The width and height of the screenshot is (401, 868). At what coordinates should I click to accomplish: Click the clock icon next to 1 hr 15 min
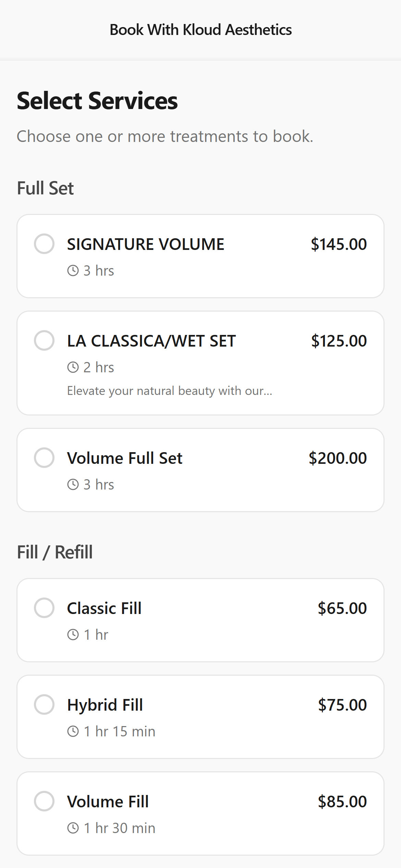pyautogui.click(x=73, y=732)
